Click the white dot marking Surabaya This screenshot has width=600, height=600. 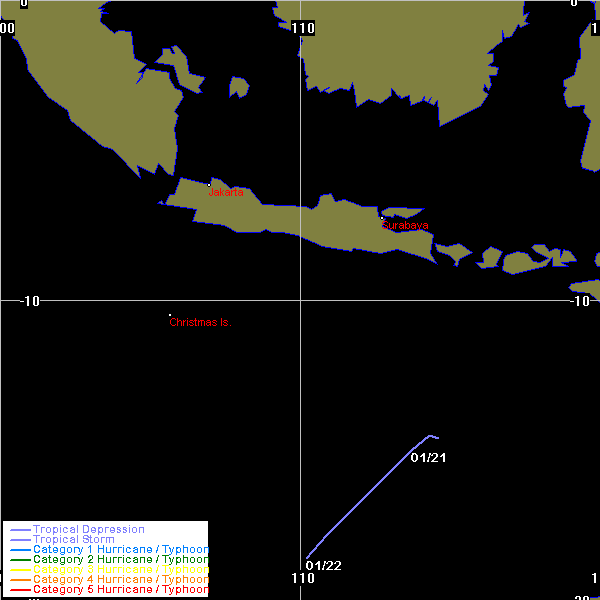[x=381, y=218]
